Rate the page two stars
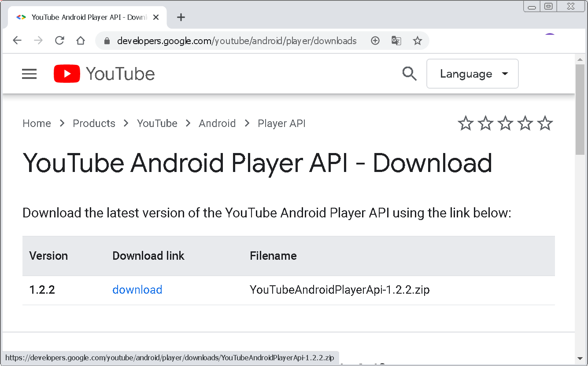588x366 pixels. 485,123
